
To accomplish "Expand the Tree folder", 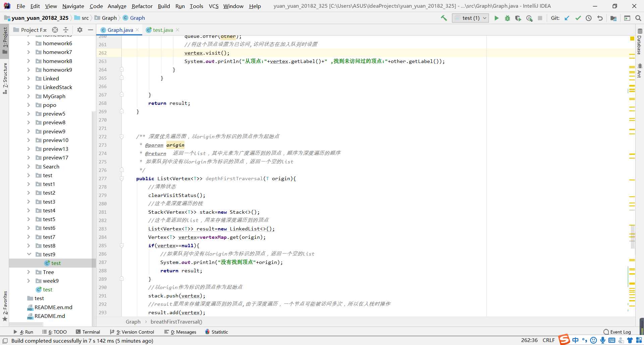I will pos(29,272).
